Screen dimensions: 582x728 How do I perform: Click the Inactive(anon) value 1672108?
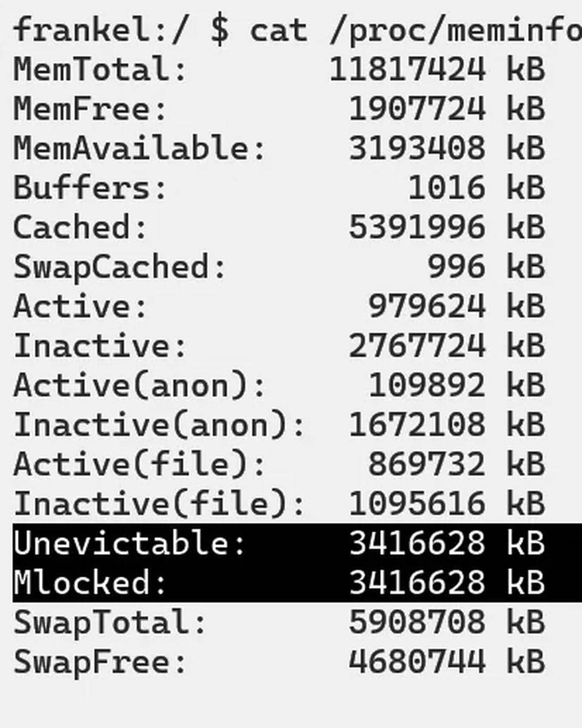417,425
